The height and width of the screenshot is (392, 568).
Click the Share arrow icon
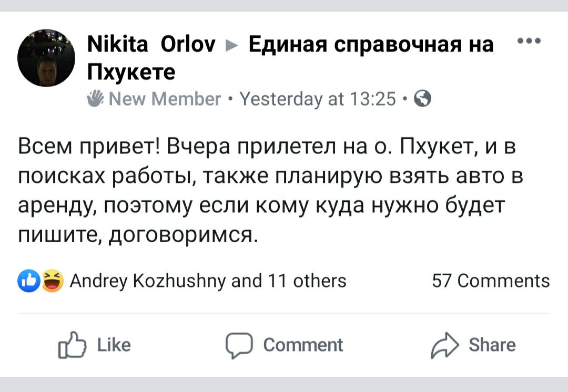(443, 345)
